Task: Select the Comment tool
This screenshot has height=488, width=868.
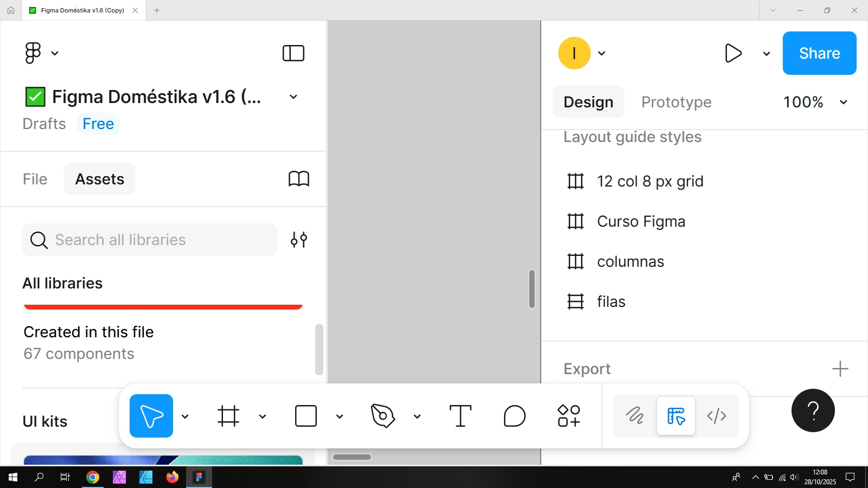Action: 515,416
